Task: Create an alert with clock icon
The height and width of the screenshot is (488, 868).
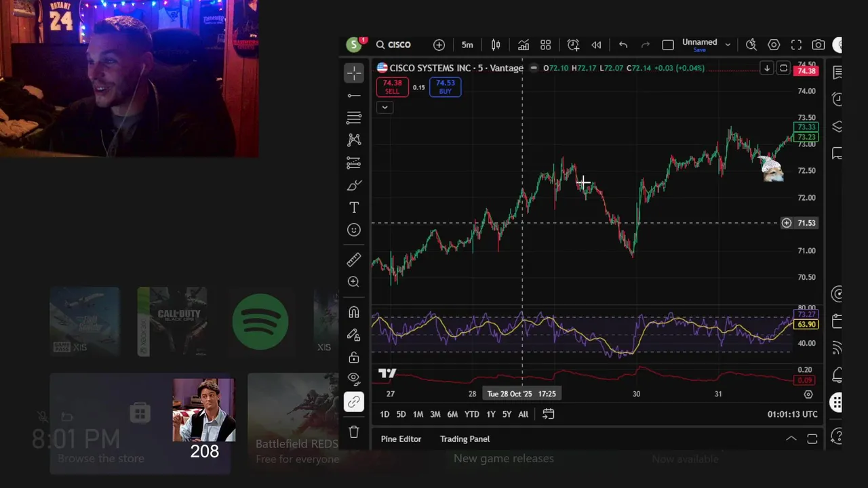Action: click(574, 45)
